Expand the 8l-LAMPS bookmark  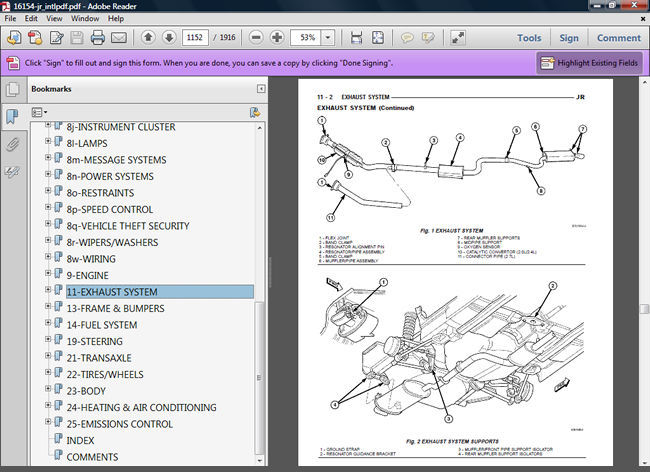pos(48,141)
